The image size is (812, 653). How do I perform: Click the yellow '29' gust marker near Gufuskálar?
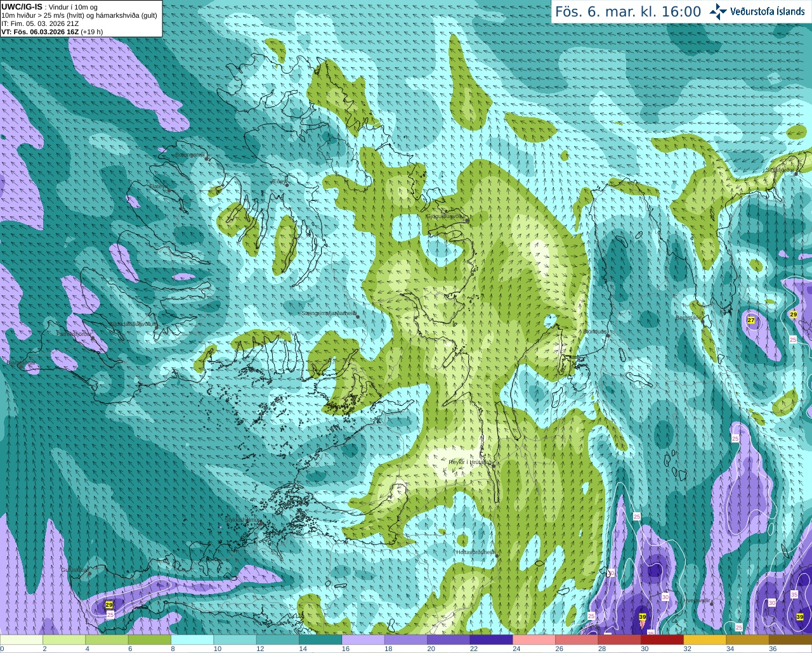[109, 605]
